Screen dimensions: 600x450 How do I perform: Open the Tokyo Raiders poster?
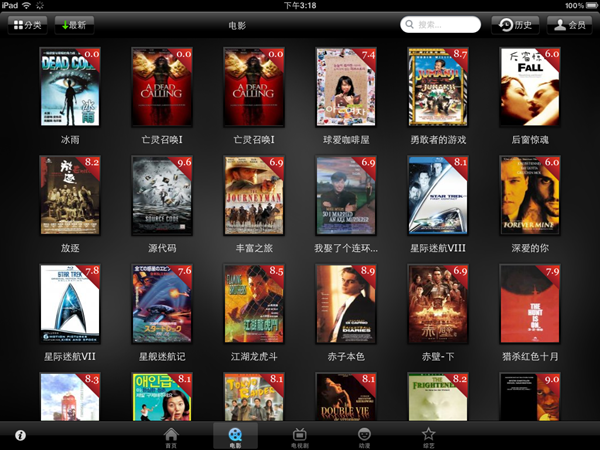point(254,397)
